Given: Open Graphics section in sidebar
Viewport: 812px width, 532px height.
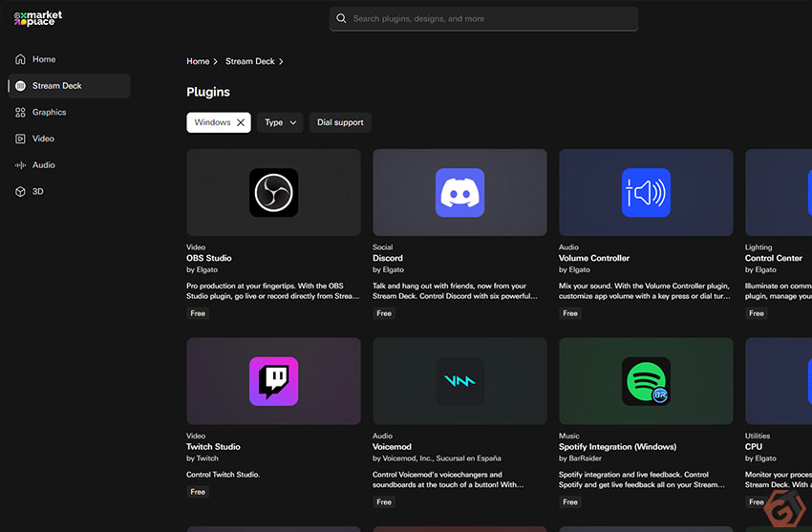Looking at the screenshot, I should pos(49,112).
